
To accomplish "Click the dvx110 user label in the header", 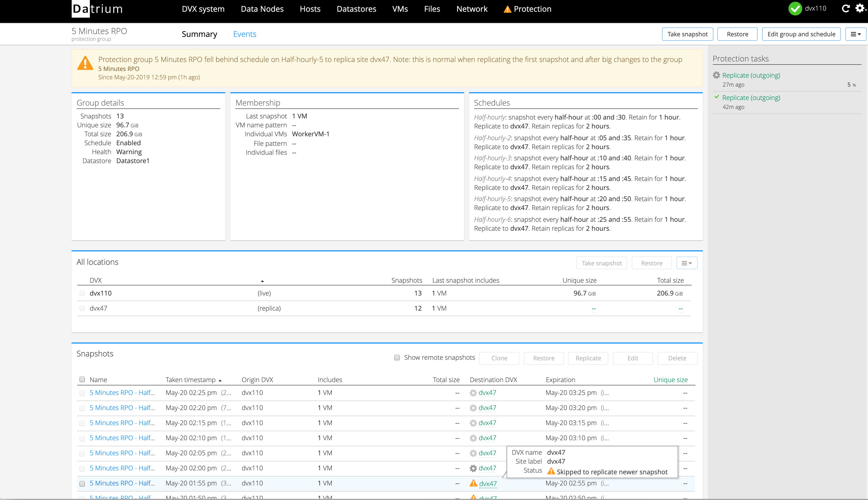I will [815, 8].
